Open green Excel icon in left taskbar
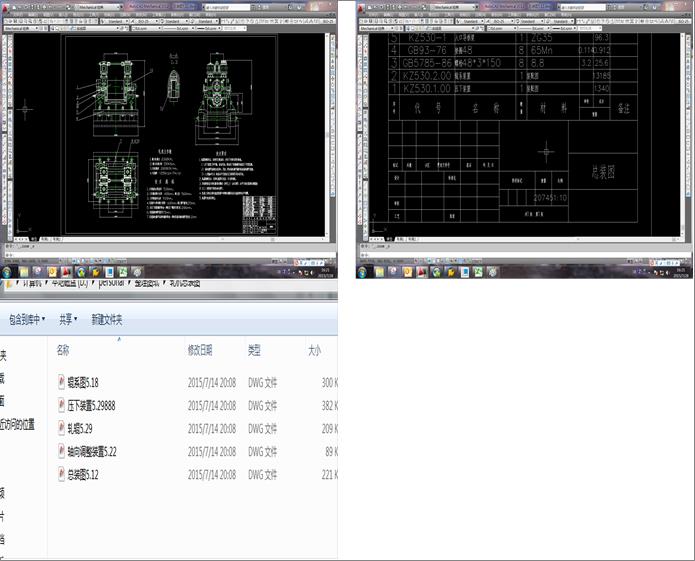This screenshot has height=561, width=695. [x=122, y=272]
